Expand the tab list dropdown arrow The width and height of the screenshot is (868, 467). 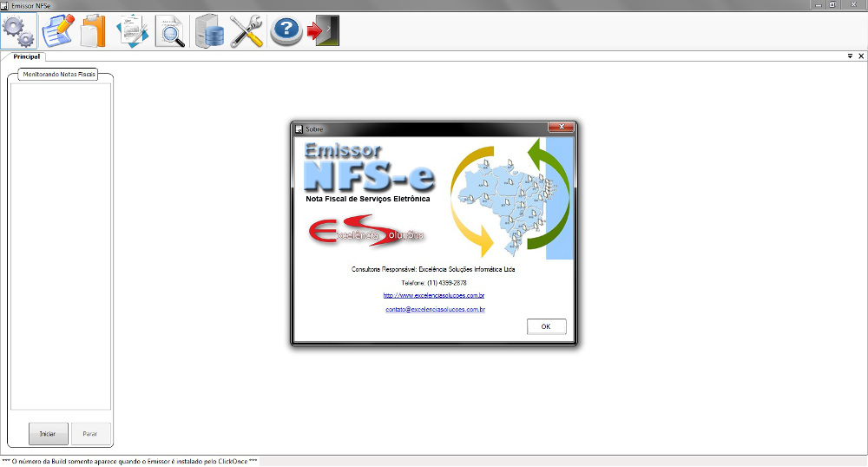[x=850, y=56]
